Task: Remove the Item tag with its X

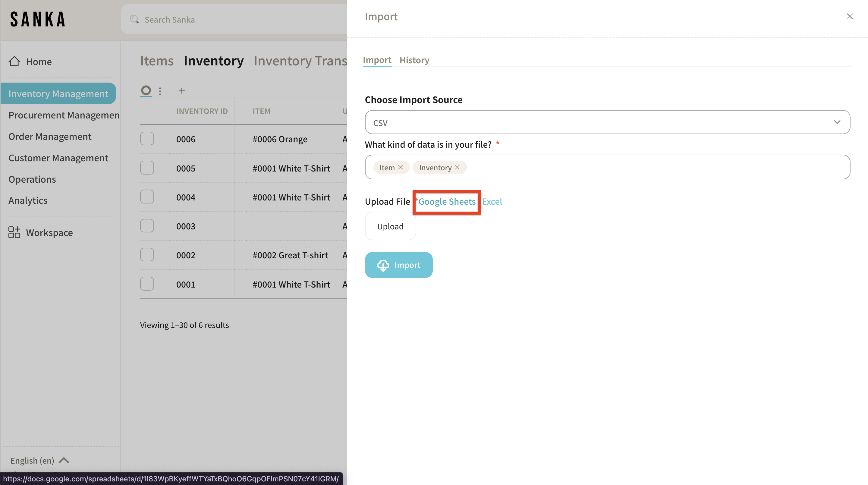Action: tap(401, 167)
